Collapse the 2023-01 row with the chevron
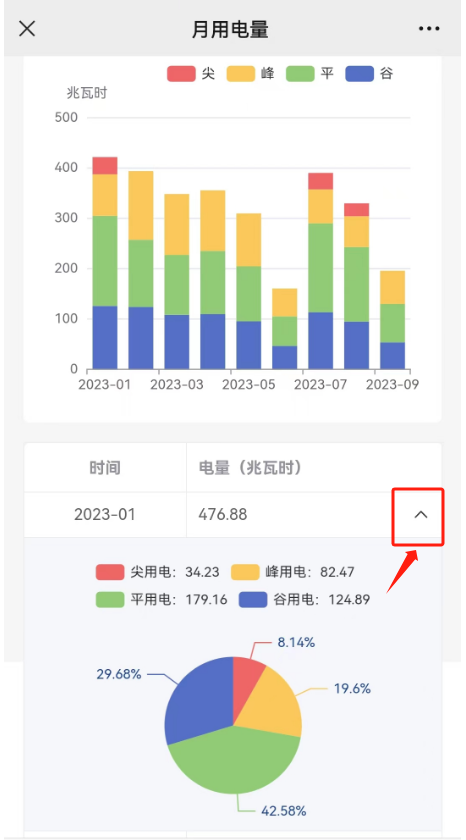466x840 pixels. [421, 515]
